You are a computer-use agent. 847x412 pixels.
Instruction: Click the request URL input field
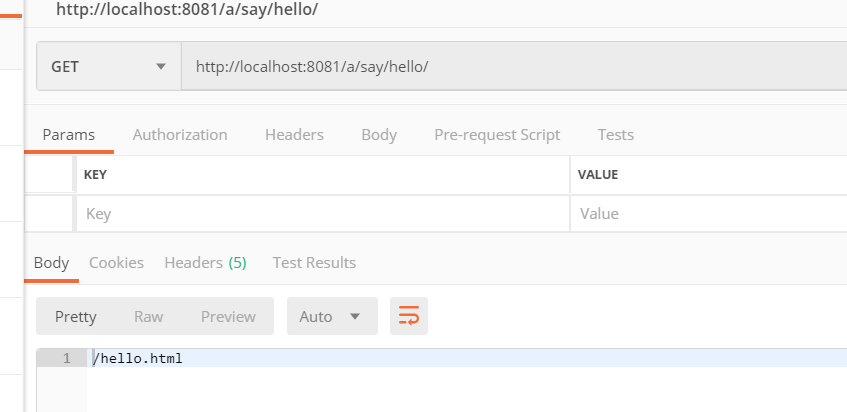click(510, 67)
